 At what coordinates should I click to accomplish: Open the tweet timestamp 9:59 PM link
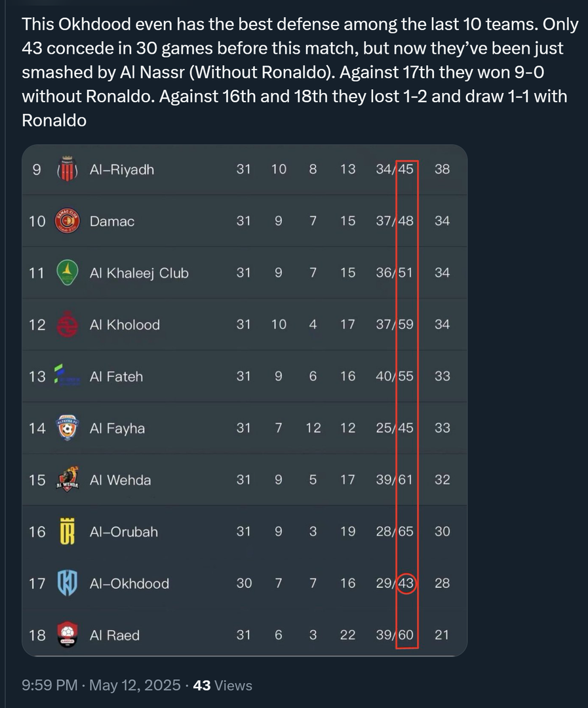[x=50, y=685]
